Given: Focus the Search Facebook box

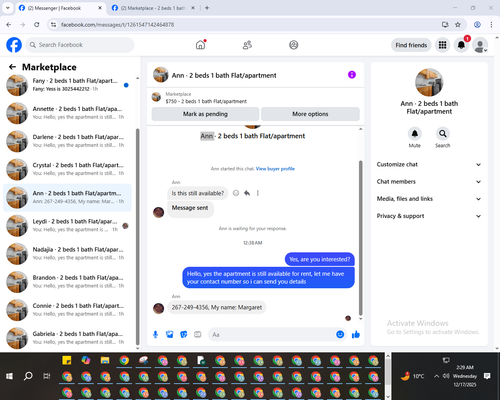Looking at the screenshot, I should coord(80,45).
